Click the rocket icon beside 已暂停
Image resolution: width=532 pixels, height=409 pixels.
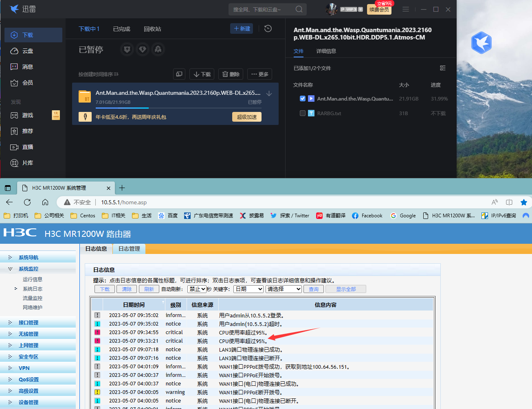pos(158,50)
